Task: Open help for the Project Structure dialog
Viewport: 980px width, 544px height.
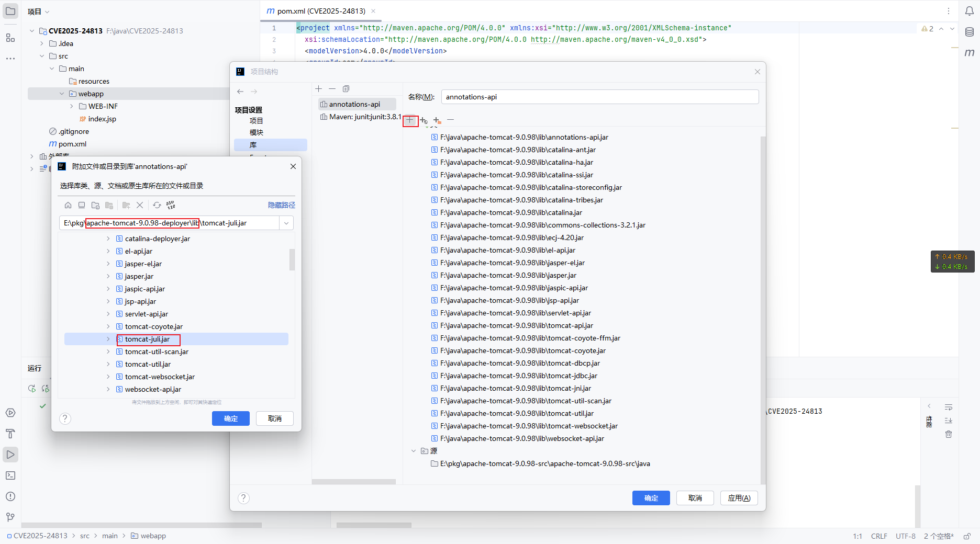Action: [x=243, y=498]
